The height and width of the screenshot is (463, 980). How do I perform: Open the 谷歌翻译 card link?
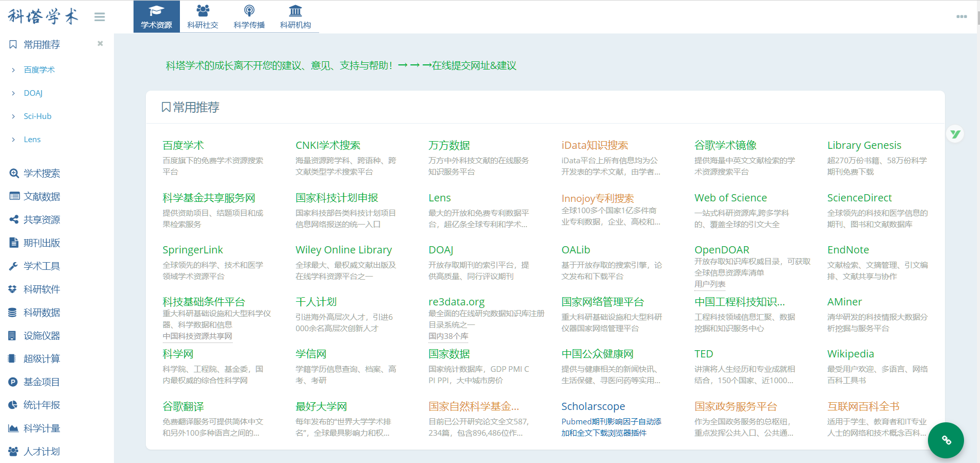(183, 406)
